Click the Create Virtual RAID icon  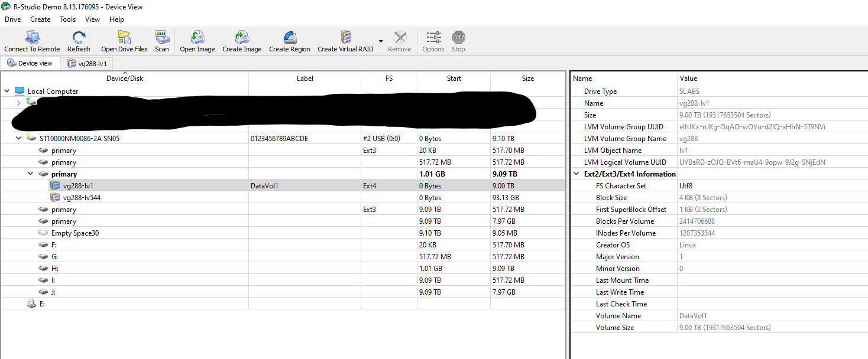[345, 38]
